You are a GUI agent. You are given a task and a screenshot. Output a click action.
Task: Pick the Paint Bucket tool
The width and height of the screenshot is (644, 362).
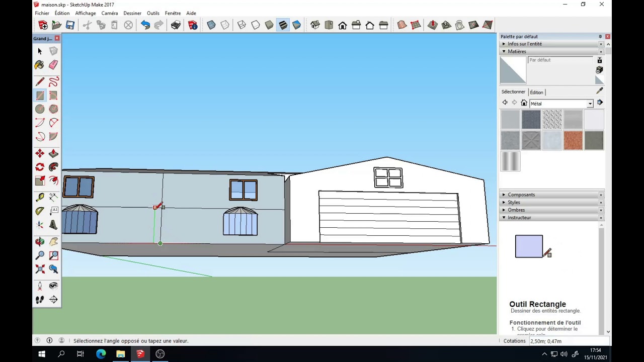[40, 65]
